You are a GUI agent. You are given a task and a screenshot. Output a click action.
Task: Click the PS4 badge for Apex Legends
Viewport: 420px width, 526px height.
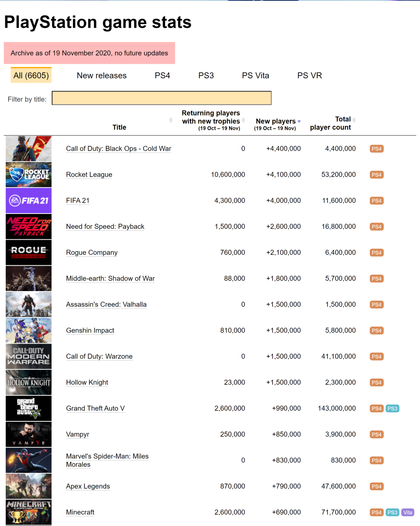[376, 486]
